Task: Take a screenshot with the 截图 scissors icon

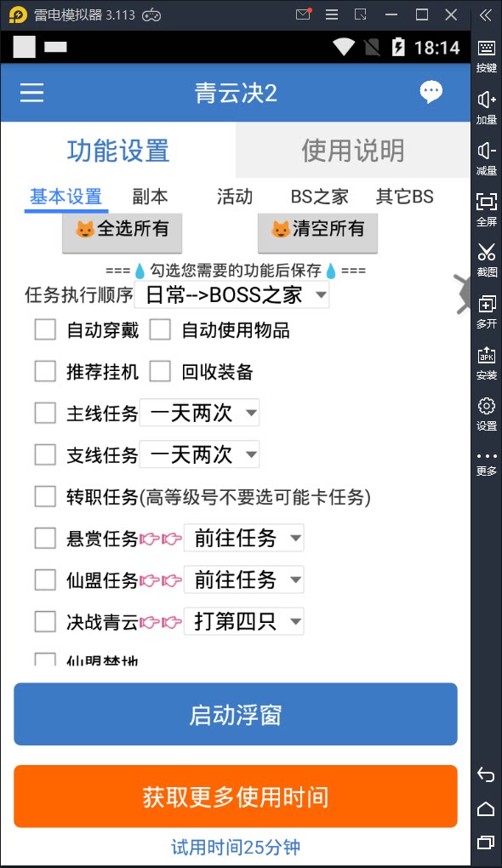Action: click(x=487, y=260)
